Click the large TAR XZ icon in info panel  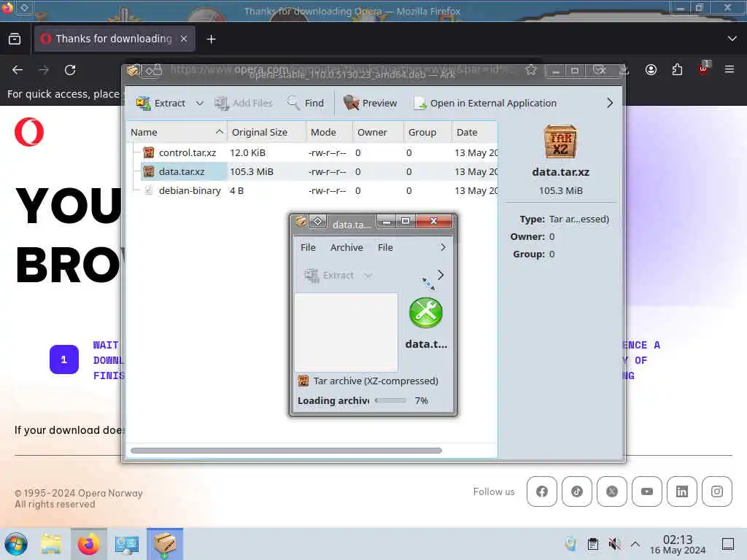560,142
